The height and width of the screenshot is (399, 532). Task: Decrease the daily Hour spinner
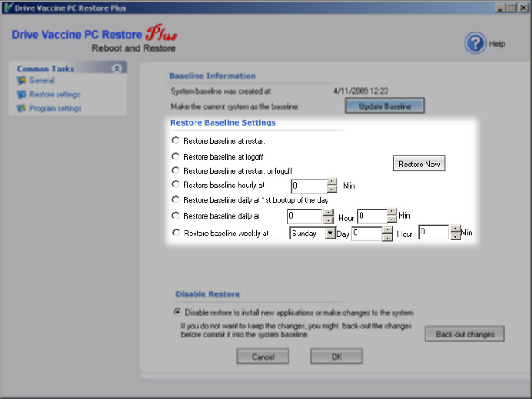pyautogui.click(x=328, y=220)
